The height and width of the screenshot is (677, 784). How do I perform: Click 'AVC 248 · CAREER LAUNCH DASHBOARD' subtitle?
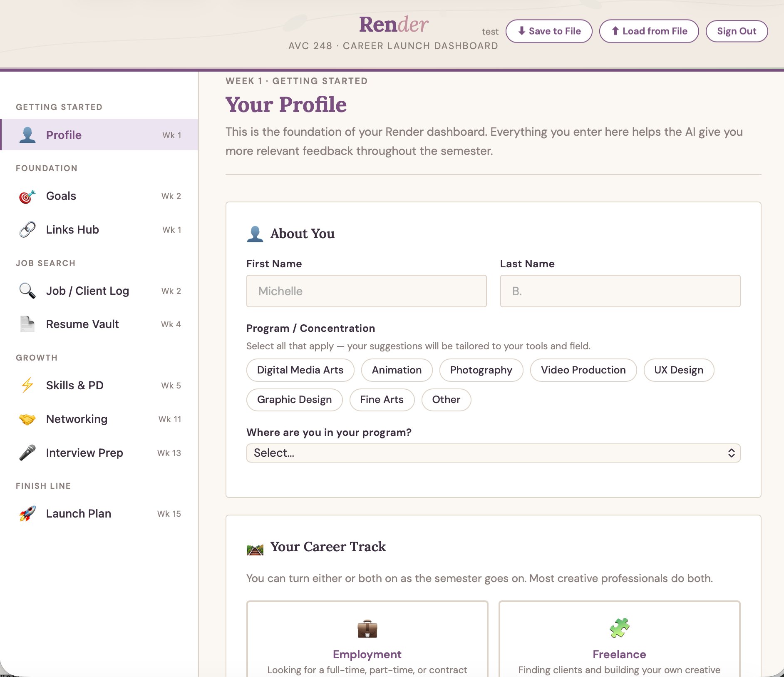pyautogui.click(x=393, y=46)
